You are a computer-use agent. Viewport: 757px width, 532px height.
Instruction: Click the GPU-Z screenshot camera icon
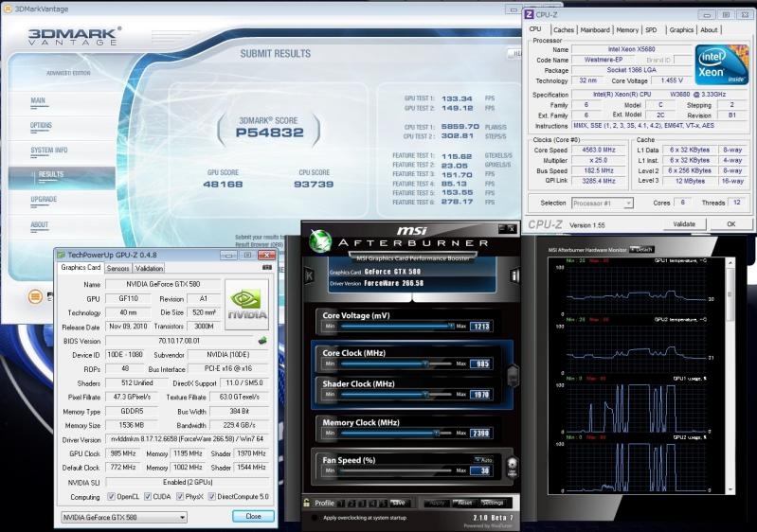point(267,268)
